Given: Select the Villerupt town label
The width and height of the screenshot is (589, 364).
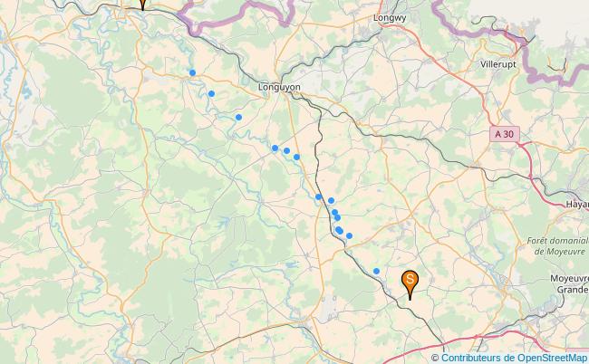Looking at the screenshot, I should point(498,64).
